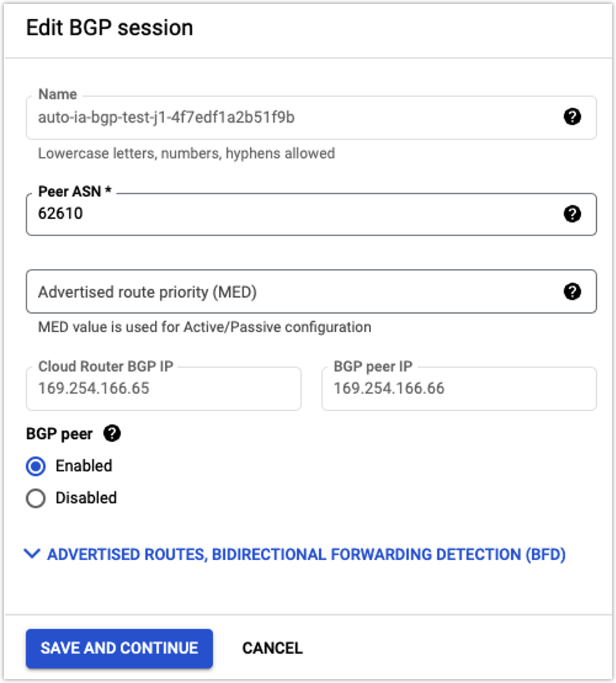Select the Disabled radio button
The image size is (616, 683).
tap(36, 498)
